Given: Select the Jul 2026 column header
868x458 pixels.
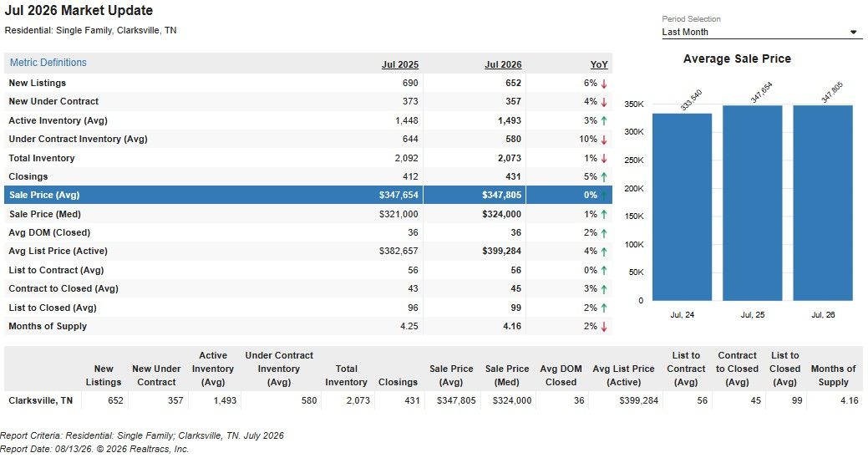Looking at the screenshot, I should 503,65.
